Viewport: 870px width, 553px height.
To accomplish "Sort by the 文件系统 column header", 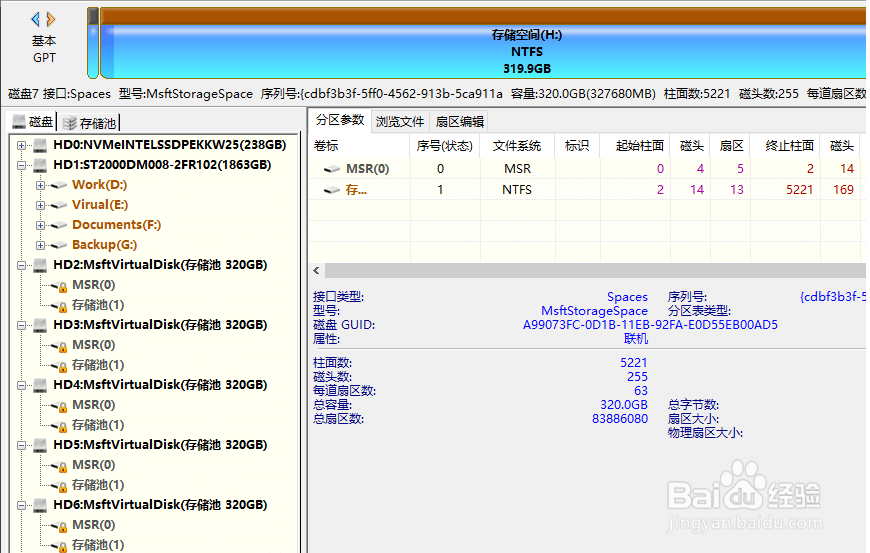I will tap(517, 145).
